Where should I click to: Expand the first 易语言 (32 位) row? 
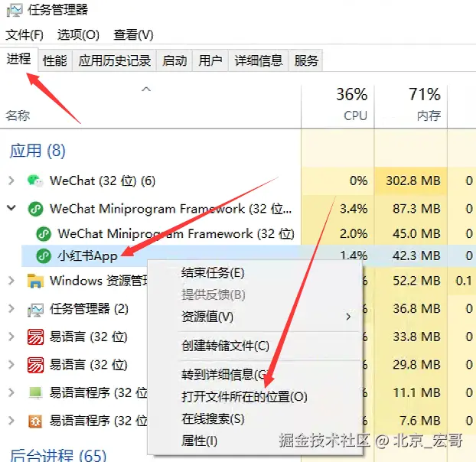click(x=11, y=337)
